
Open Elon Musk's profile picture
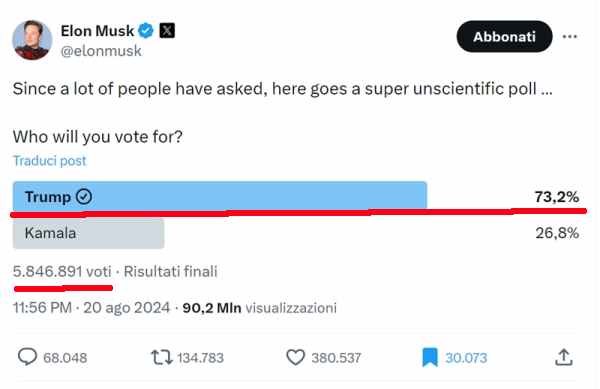click(x=32, y=40)
